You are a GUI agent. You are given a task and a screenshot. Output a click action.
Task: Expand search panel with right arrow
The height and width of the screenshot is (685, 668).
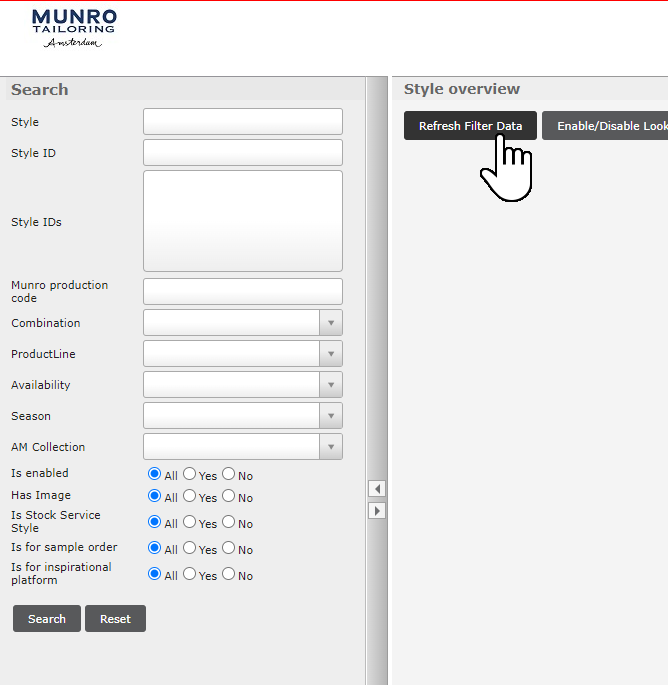(377, 511)
